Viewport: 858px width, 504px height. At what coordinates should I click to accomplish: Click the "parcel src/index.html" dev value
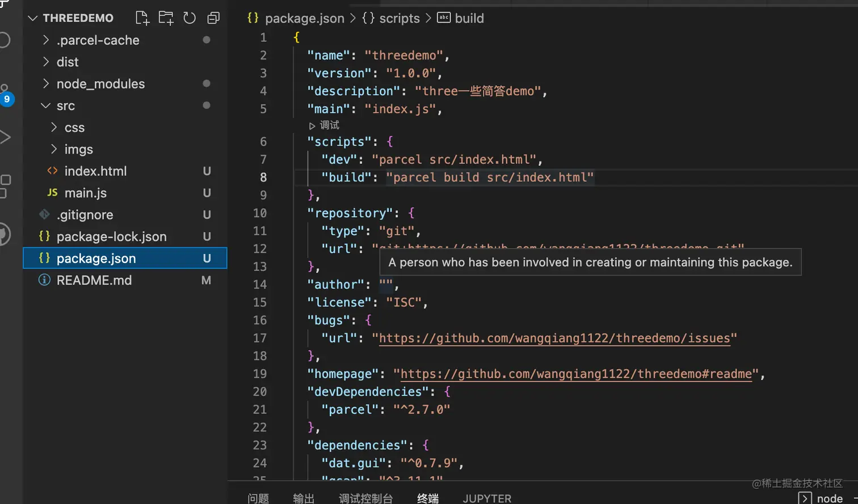point(454,159)
